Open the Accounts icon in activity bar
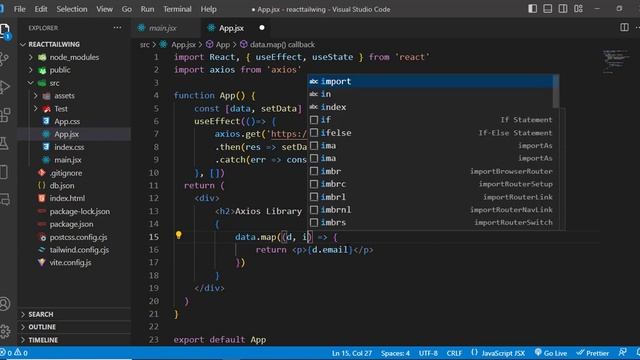The image size is (640, 360). [x=4, y=304]
